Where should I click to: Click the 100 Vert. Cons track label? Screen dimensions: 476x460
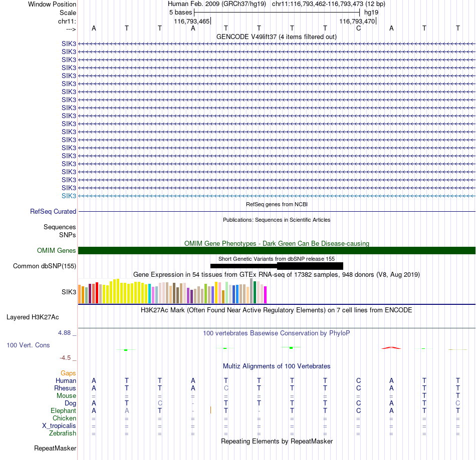pos(28,345)
